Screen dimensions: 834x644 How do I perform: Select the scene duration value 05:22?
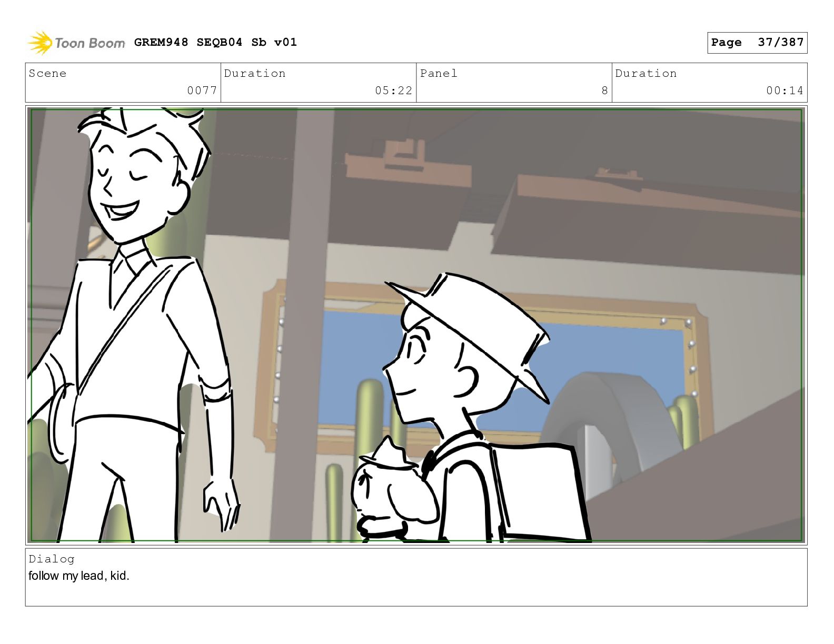click(393, 90)
